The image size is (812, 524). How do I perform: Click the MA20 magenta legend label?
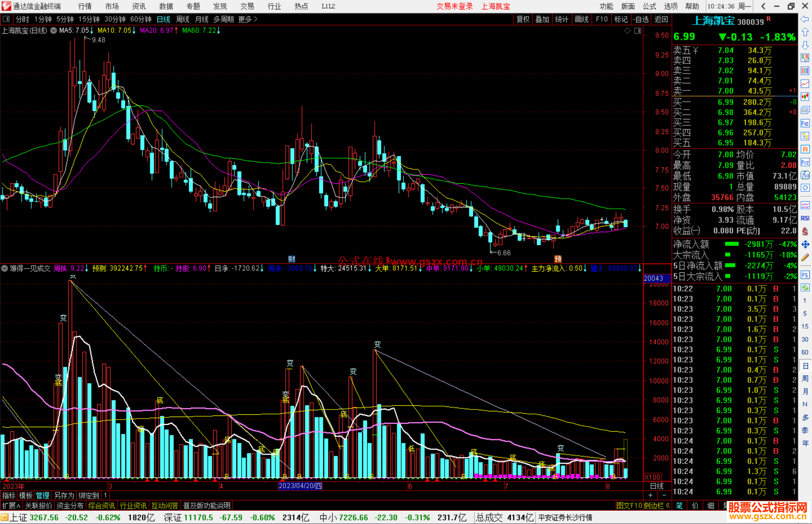click(156, 30)
